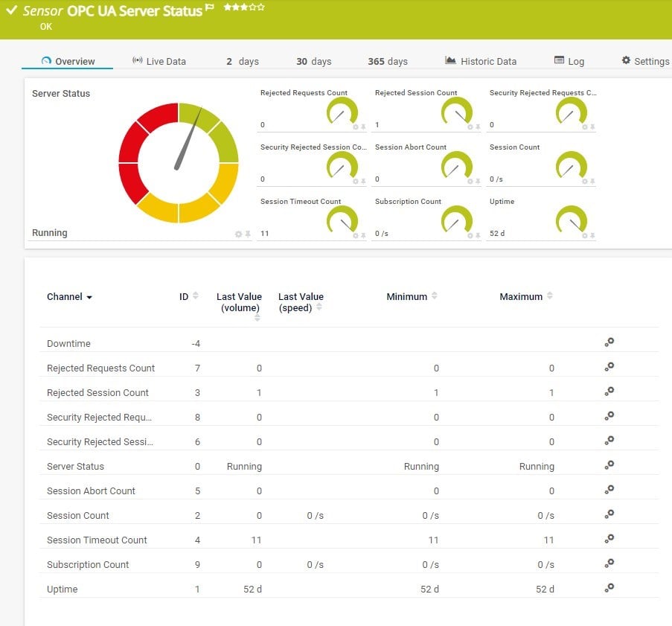This screenshot has width=672, height=626.
Task: Open channel settings gear for Downtime row
Action: pyautogui.click(x=609, y=342)
